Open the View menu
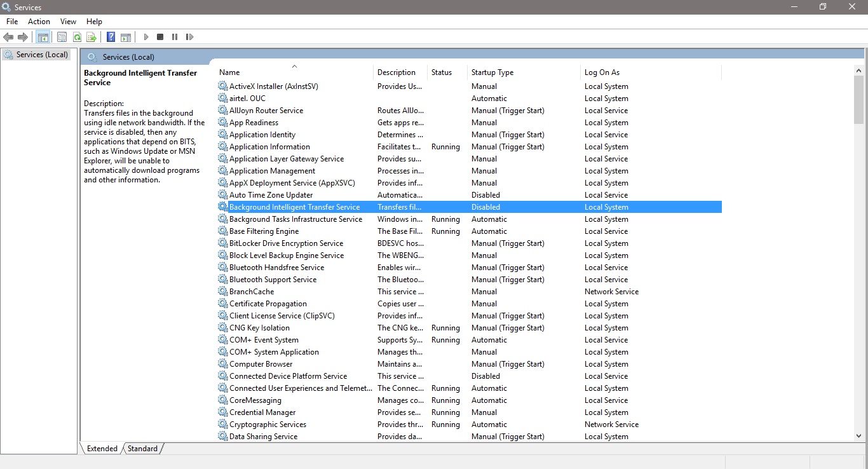This screenshot has height=469, width=868. click(x=69, y=22)
